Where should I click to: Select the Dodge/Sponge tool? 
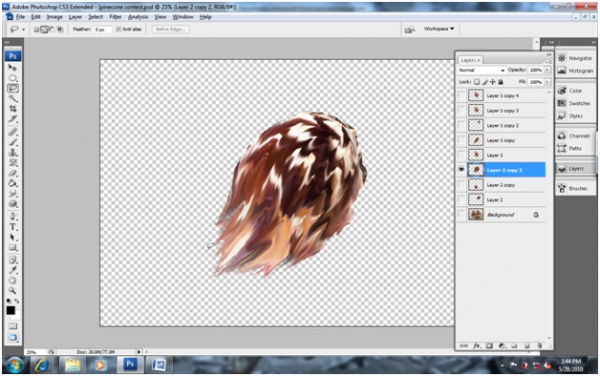tap(13, 204)
